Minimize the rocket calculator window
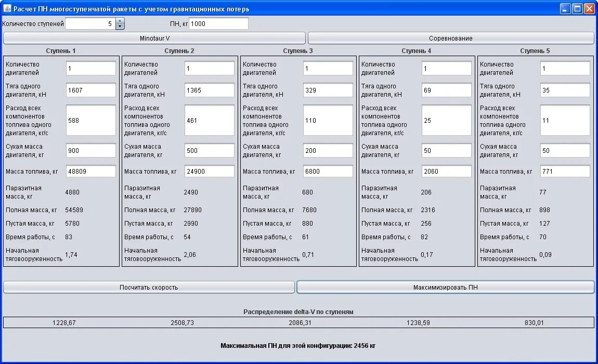The height and width of the screenshot is (364, 598). point(565,9)
